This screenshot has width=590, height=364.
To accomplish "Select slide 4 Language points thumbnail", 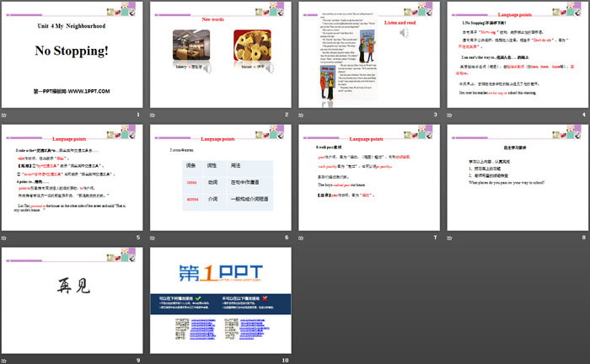I will pos(518,55).
